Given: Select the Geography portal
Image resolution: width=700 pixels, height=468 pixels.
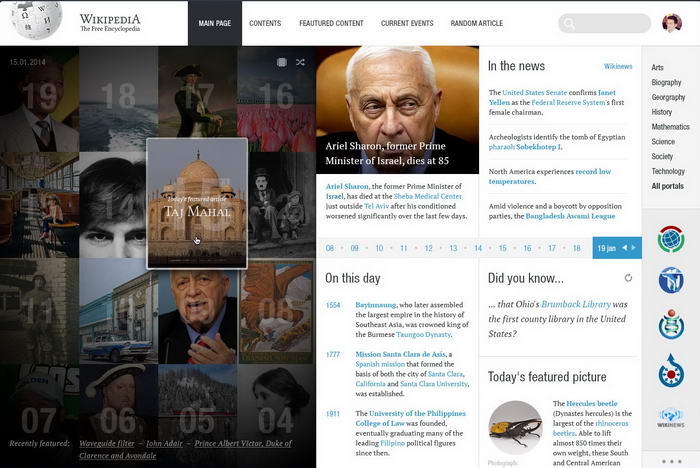Looking at the screenshot, I should pyautogui.click(x=668, y=97).
